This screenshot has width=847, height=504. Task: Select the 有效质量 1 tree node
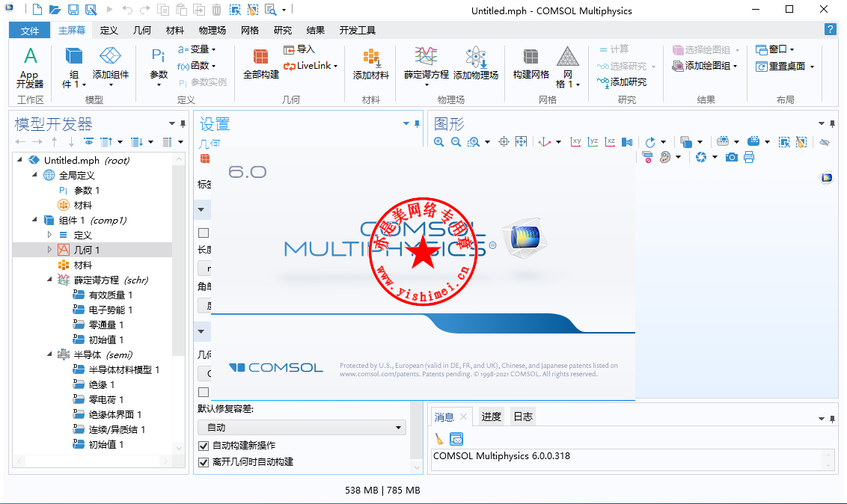coord(111,295)
